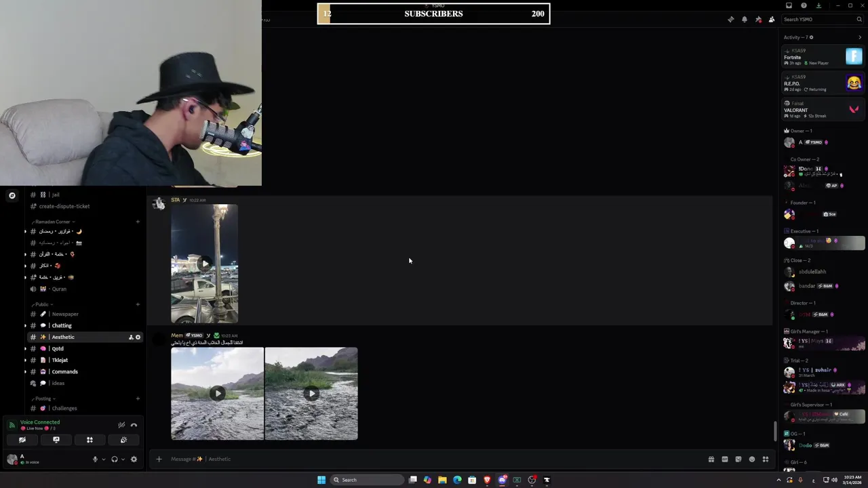Open User Settings gear
Screen dimensions: 868x488
point(134,460)
